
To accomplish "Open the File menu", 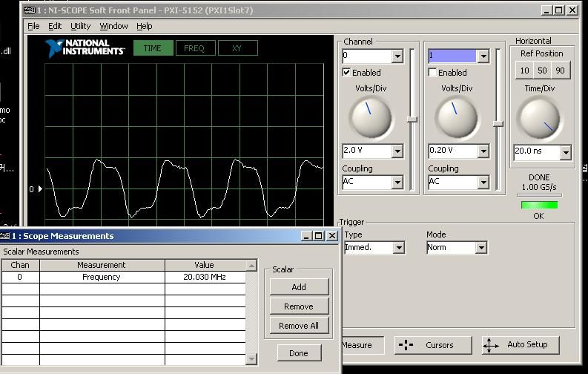I will pyautogui.click(x=33, y=26).
